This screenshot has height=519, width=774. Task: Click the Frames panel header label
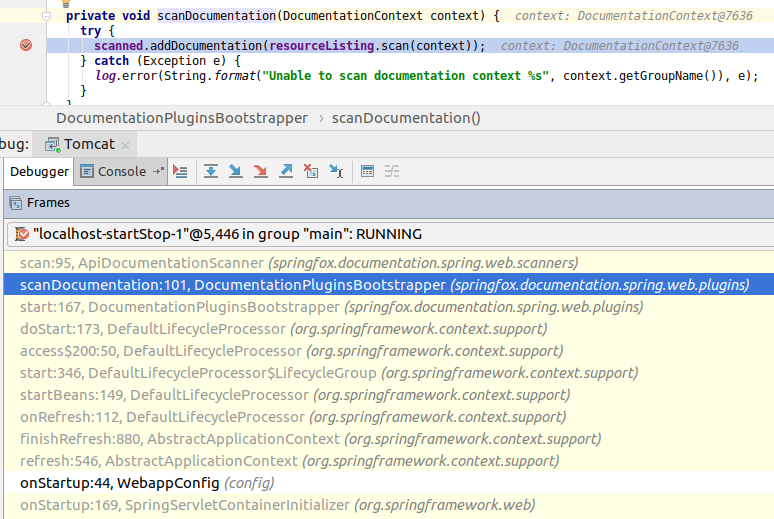(x=48, y=202)
